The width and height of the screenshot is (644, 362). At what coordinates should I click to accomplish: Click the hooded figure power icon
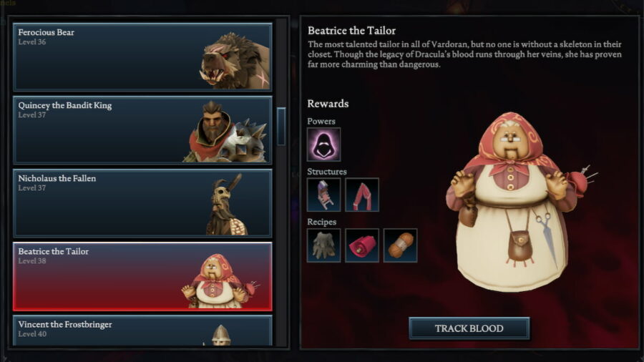pyautogui.click(x=323, y=145)
